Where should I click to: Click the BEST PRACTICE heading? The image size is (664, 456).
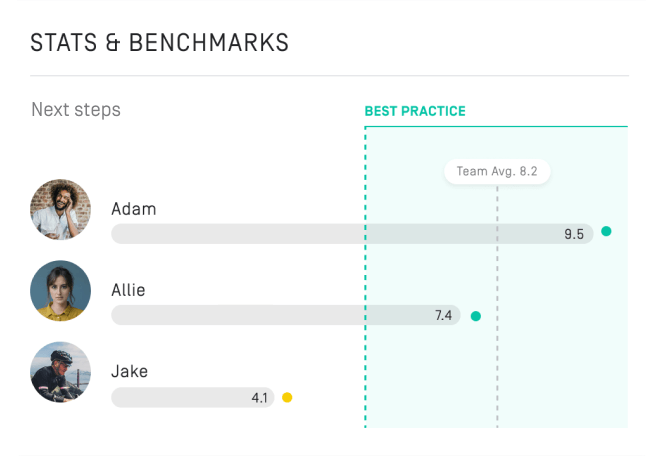click(415, 111)
